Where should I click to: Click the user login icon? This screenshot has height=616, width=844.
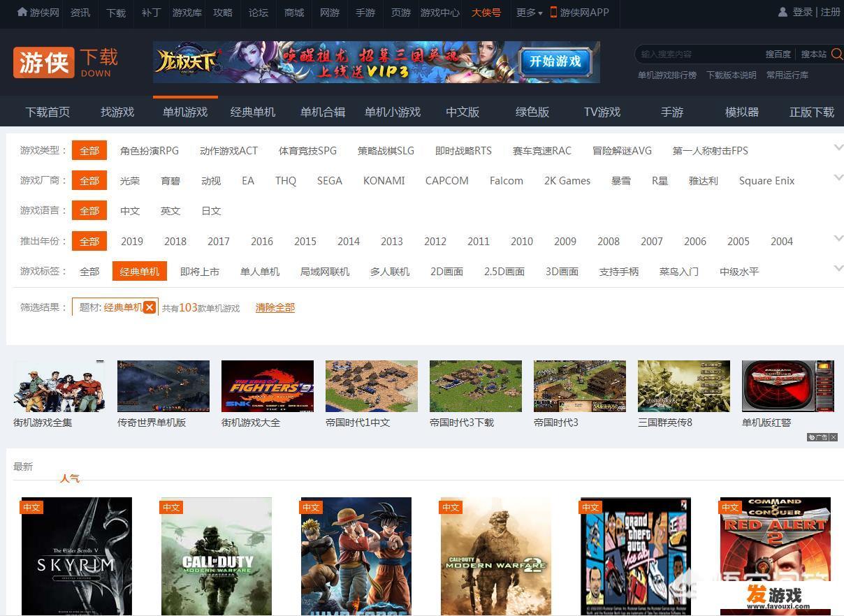[783, 12]
